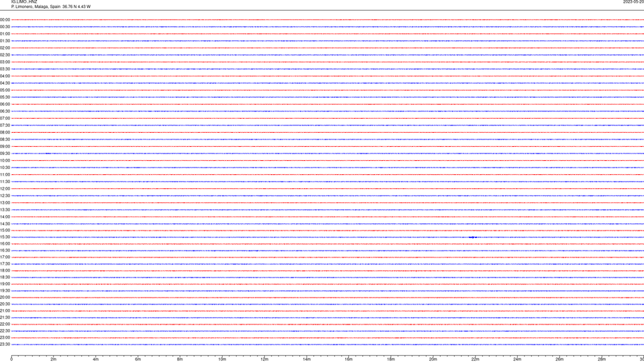Screen dimensions: 644x362
Task: Select the 11:00 trace time label
Action: (x=5, y=175)
